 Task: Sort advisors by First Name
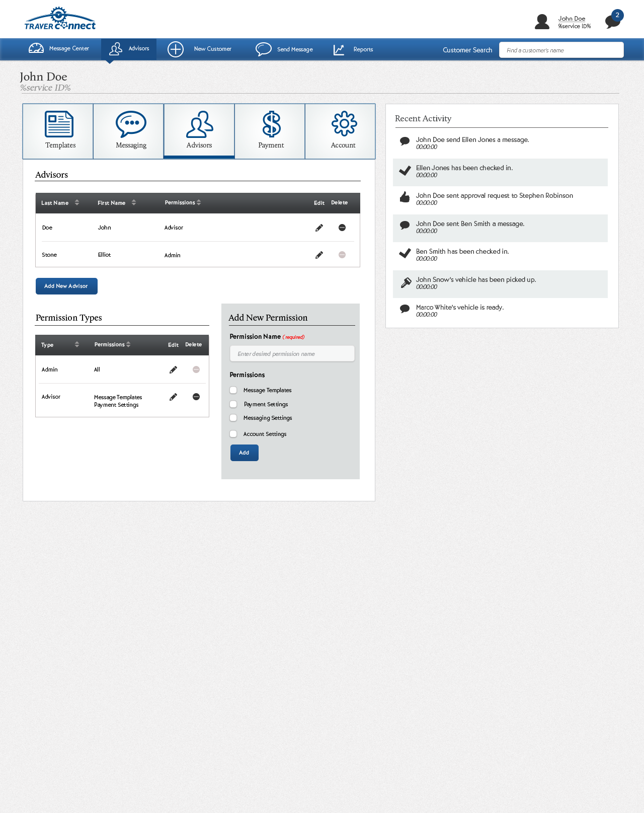point(134,202)
